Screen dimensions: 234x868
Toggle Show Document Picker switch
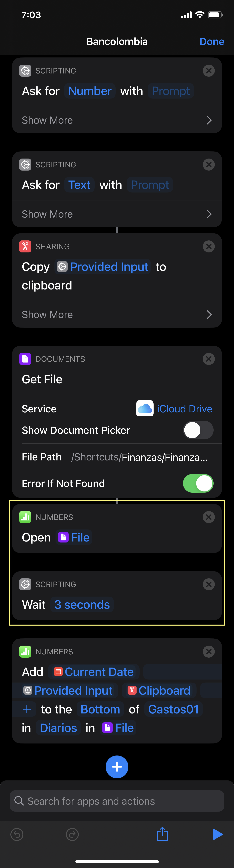[x=198, y=430]
